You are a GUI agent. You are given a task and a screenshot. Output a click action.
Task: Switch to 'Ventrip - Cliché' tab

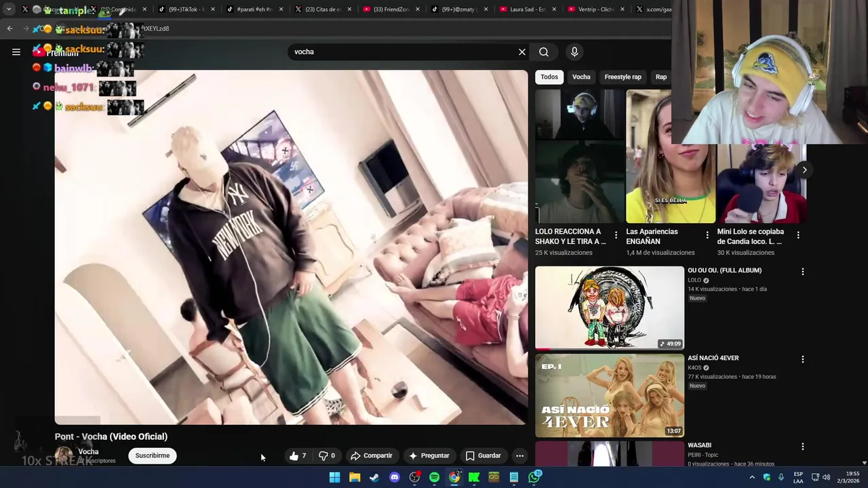pyautogui.click(x=596, y=9)
